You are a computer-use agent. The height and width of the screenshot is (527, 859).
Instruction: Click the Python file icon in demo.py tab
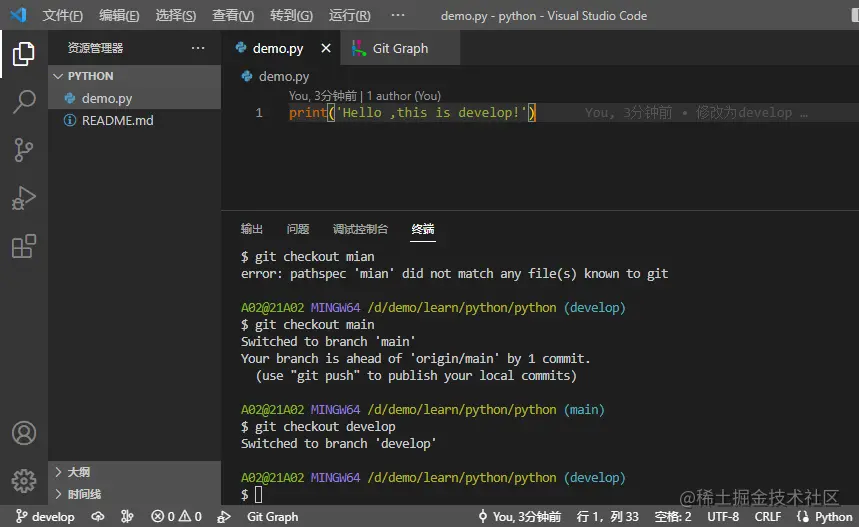point(240,48)
